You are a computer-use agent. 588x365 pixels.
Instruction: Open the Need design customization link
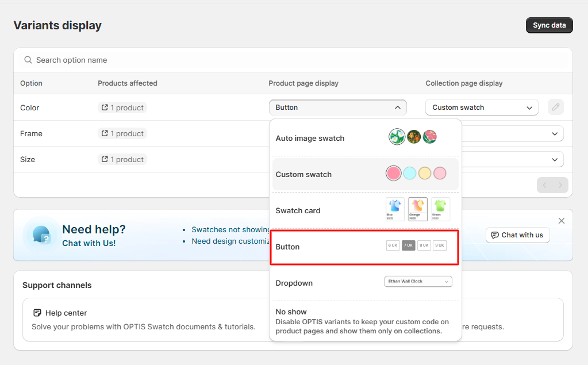[x=230, y=241]
